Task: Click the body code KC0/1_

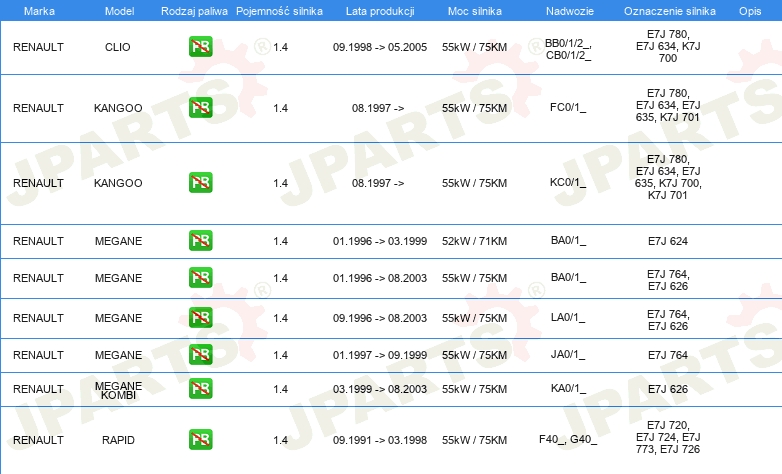Action: 568,182
